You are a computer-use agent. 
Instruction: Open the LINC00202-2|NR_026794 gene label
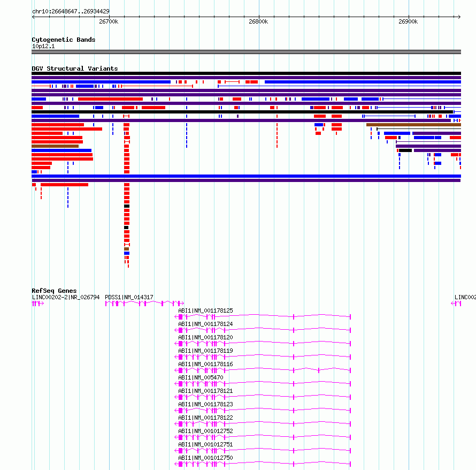click(x=66, y=297)
